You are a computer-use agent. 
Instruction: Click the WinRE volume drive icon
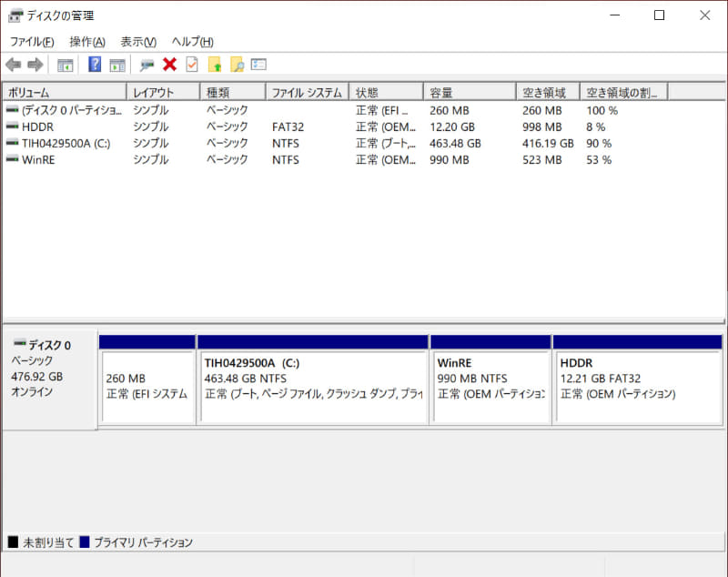[x=12, y=159]
